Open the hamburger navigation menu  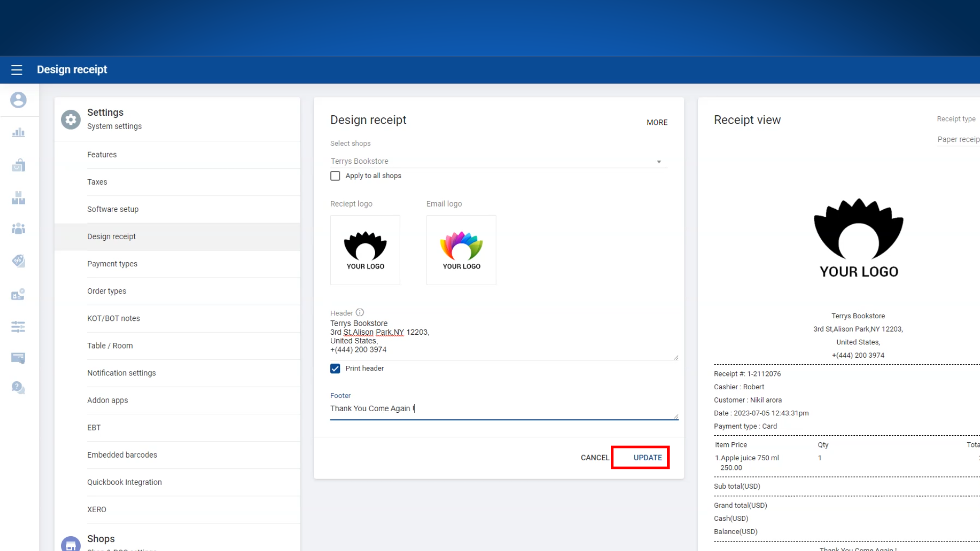[17, 70]
